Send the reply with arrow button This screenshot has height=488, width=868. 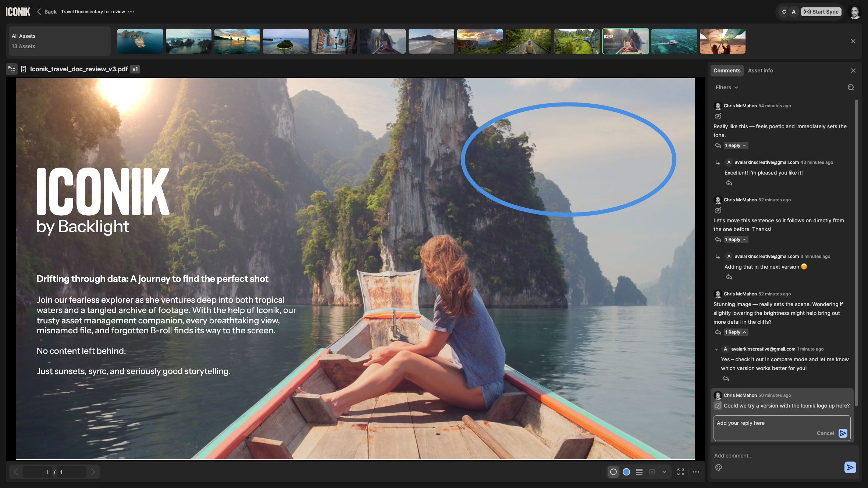click(843, 433)
